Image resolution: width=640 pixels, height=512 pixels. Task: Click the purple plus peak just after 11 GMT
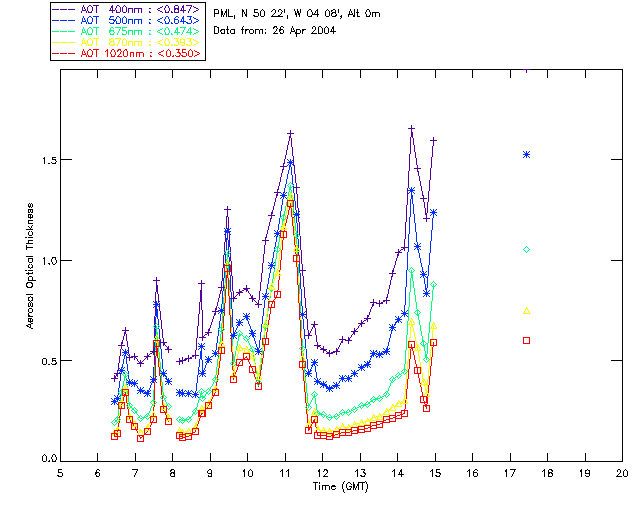291,133
